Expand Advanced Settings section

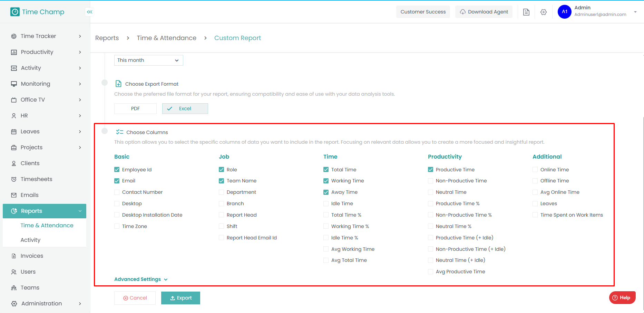pos(141,279)
